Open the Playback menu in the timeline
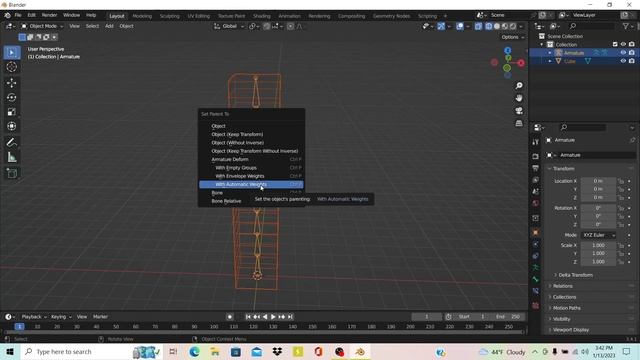 33,317
